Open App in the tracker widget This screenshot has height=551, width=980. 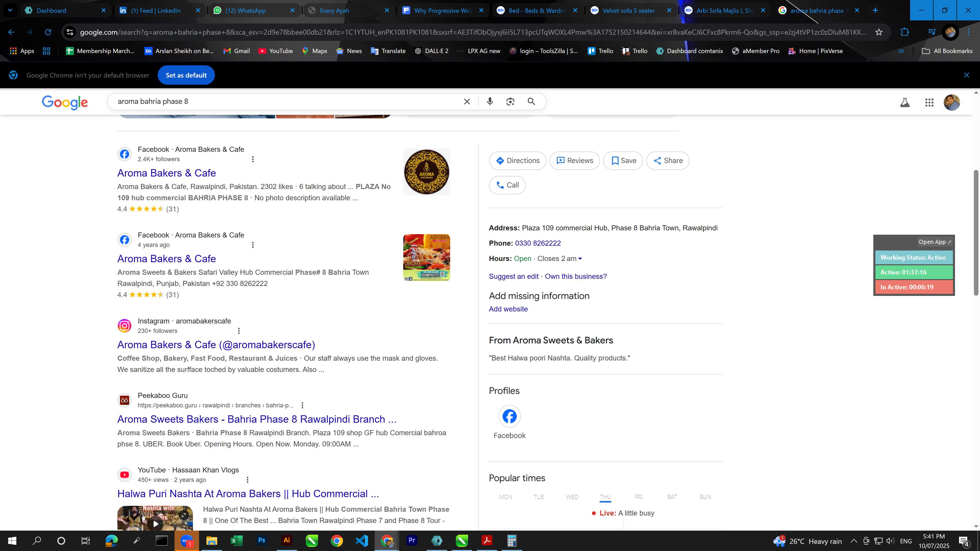coord(934,242)
